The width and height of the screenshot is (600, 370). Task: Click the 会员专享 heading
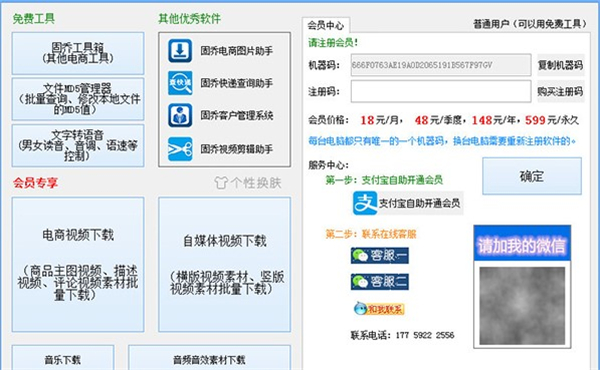tap(36, 183)
